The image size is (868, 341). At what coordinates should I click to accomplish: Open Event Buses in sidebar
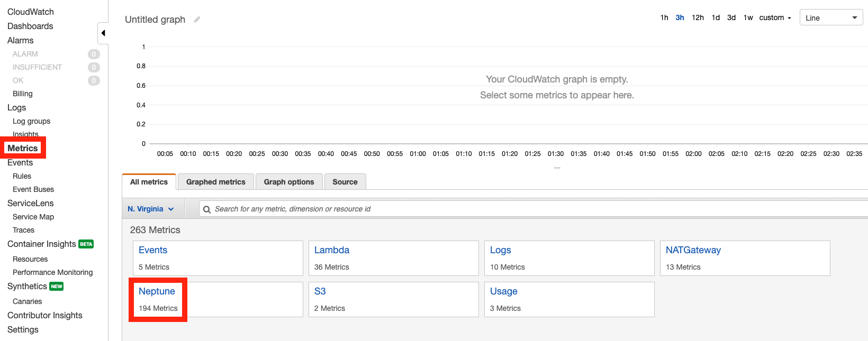pos(33,189)
